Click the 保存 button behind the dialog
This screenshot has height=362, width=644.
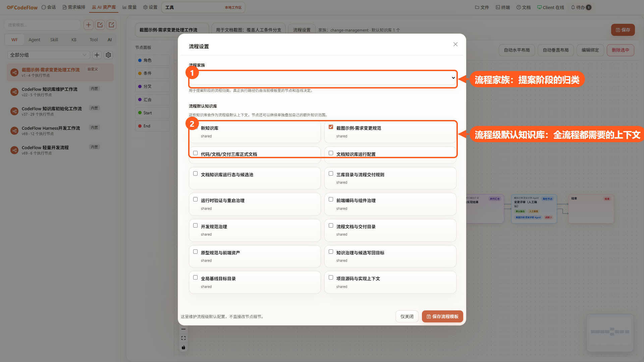click(x=623, y=30)
